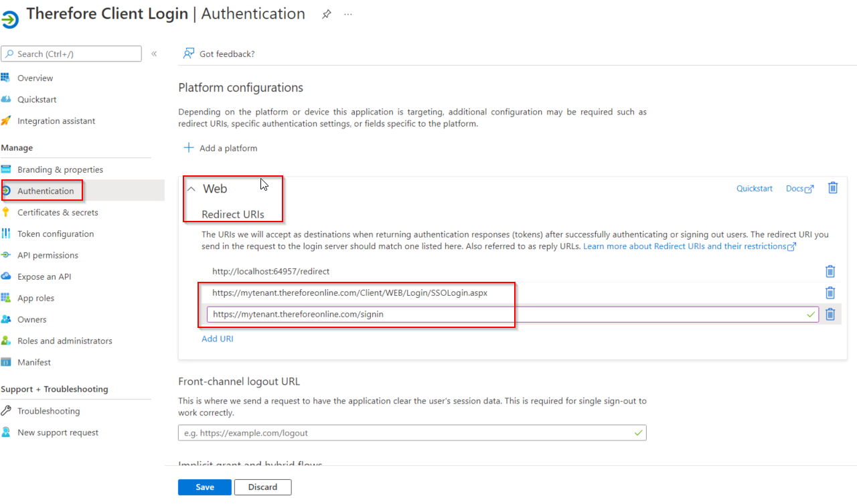
Task: Delete the localhost:64957 redirect URI
Action: point(830,271)
